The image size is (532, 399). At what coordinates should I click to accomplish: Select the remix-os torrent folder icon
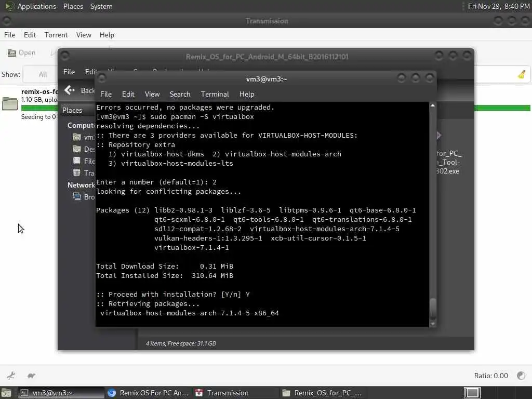tap(10, 103)
